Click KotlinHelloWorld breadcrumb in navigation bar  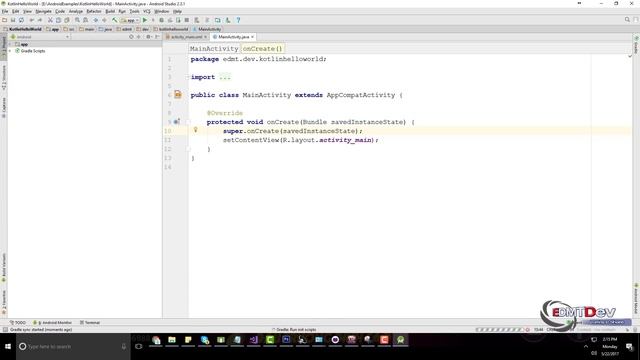coord(22,29)
